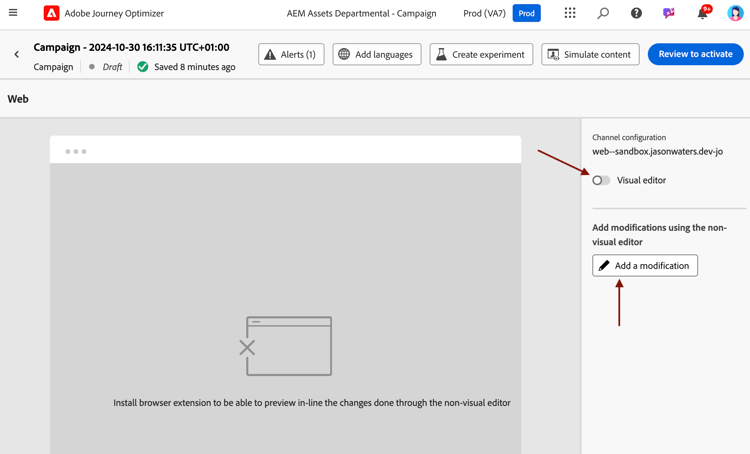Click the Web section heading

click(x=18, y=99)
